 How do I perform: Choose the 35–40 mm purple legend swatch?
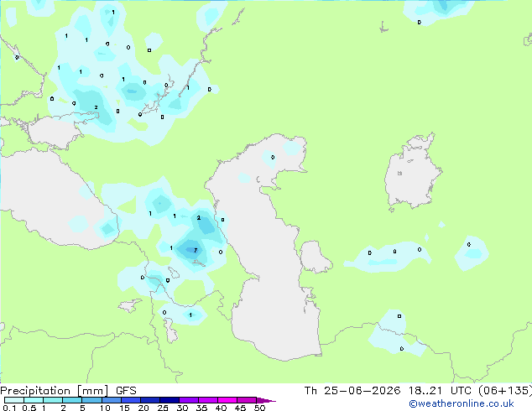coord(208,400)
